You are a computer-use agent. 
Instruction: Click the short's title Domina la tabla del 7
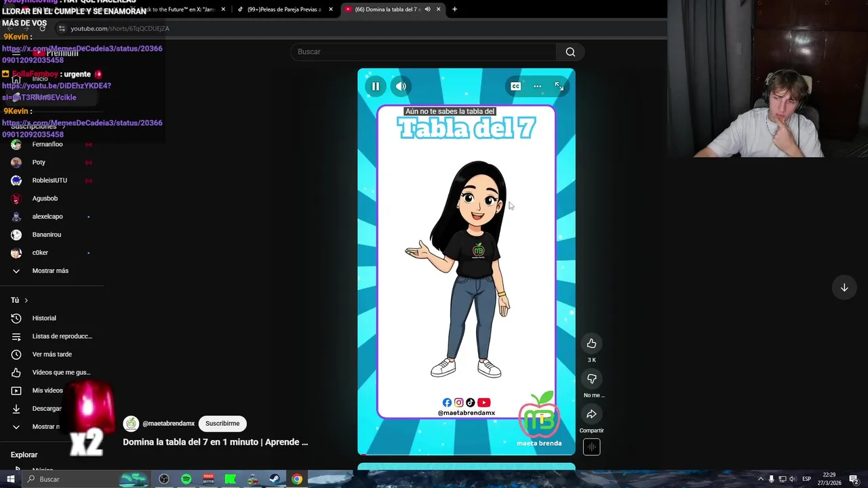tap(215, 442)
